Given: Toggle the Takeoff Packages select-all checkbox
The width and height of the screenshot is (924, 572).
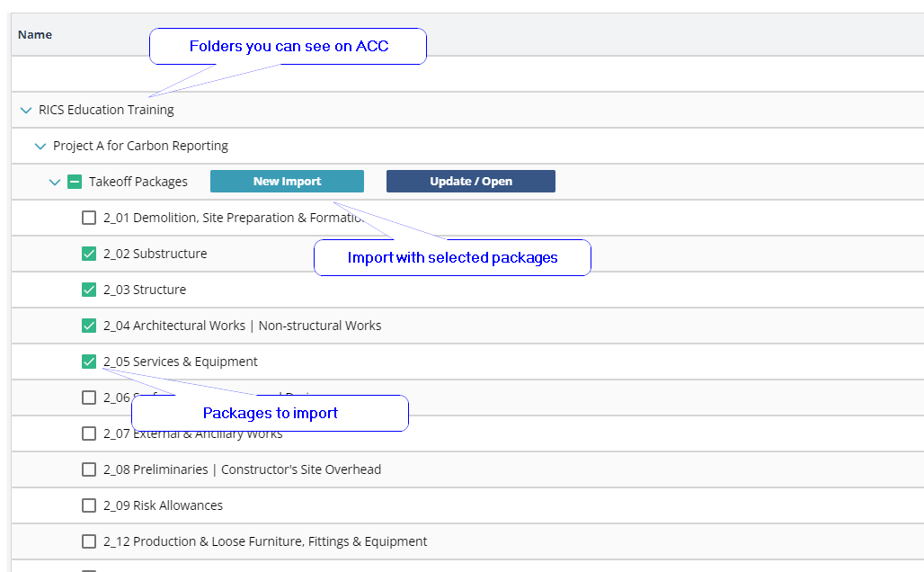Looking at the screenshot, I should click(x=75, y=182).
